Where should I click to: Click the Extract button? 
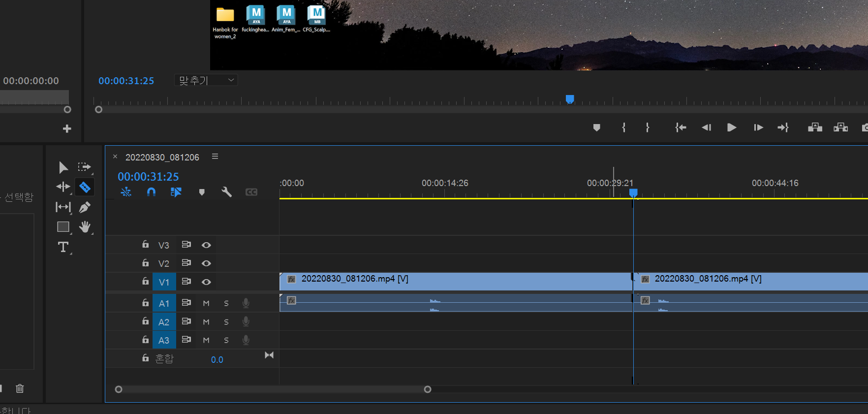point(840,127)
